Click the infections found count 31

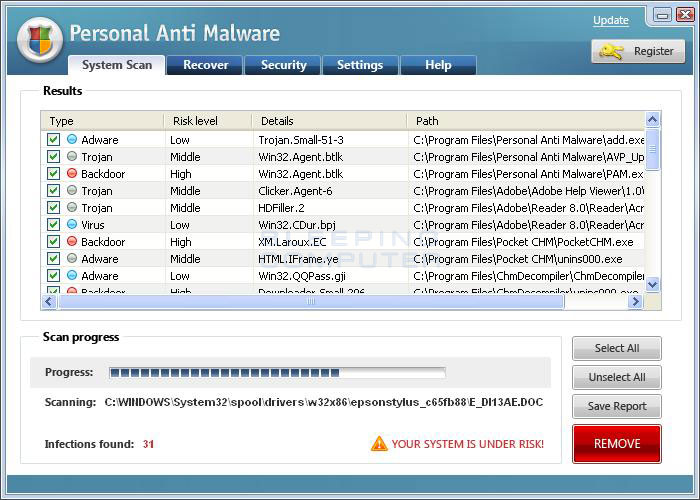pyautogui.click(x=149, y=444)
